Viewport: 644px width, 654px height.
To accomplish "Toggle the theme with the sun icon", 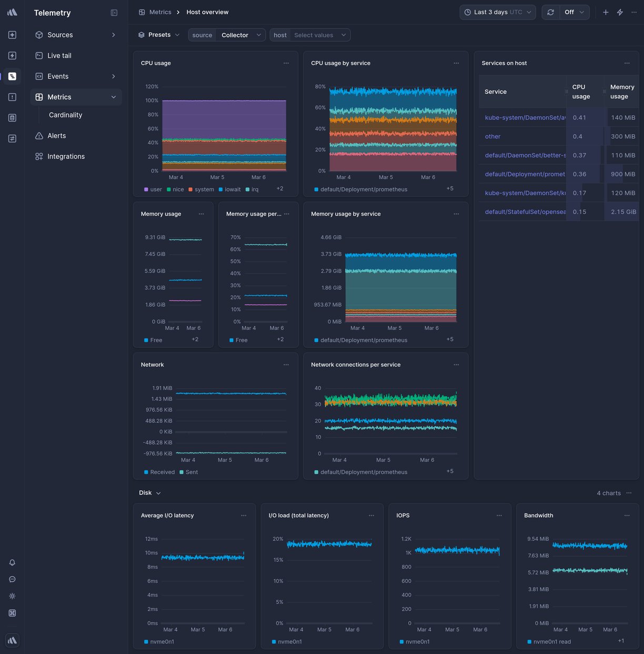I will click(12, 596).
